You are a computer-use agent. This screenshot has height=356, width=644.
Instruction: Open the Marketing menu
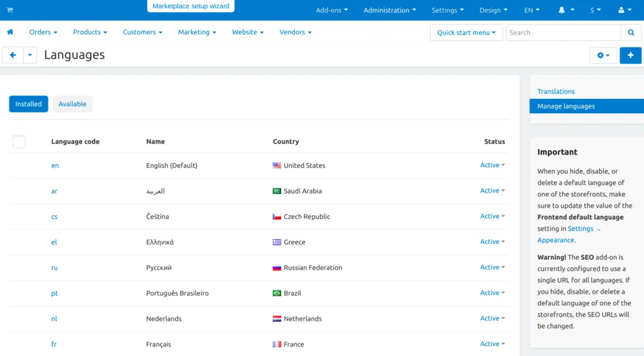[x=197, y=32]
